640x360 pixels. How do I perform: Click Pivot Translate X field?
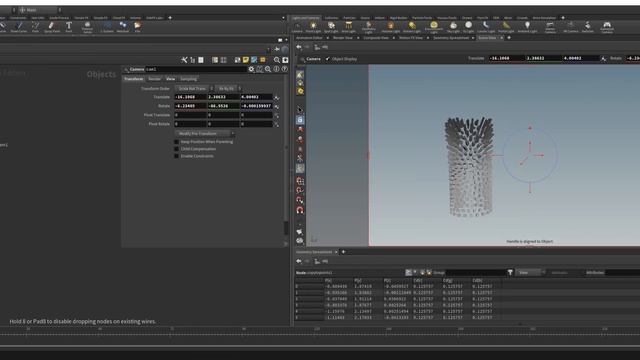pos(191,115)
